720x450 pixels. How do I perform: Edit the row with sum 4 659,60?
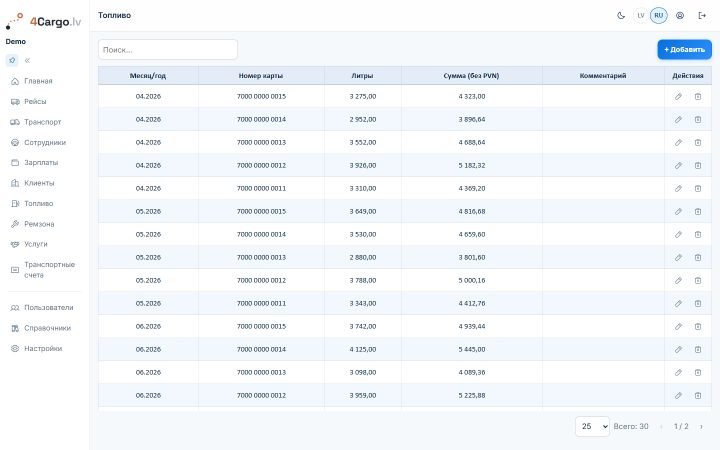coord(678,234)
